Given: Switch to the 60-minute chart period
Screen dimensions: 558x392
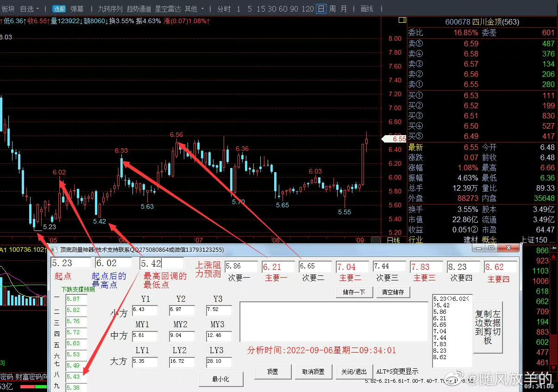Looking at the screenshot, I should tap(282, 9).
